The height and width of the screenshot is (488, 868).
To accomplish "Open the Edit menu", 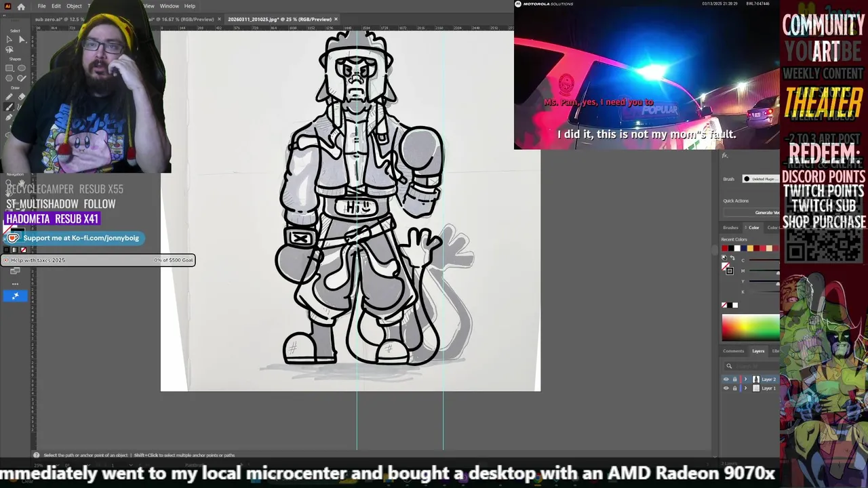I will point(56,6).
